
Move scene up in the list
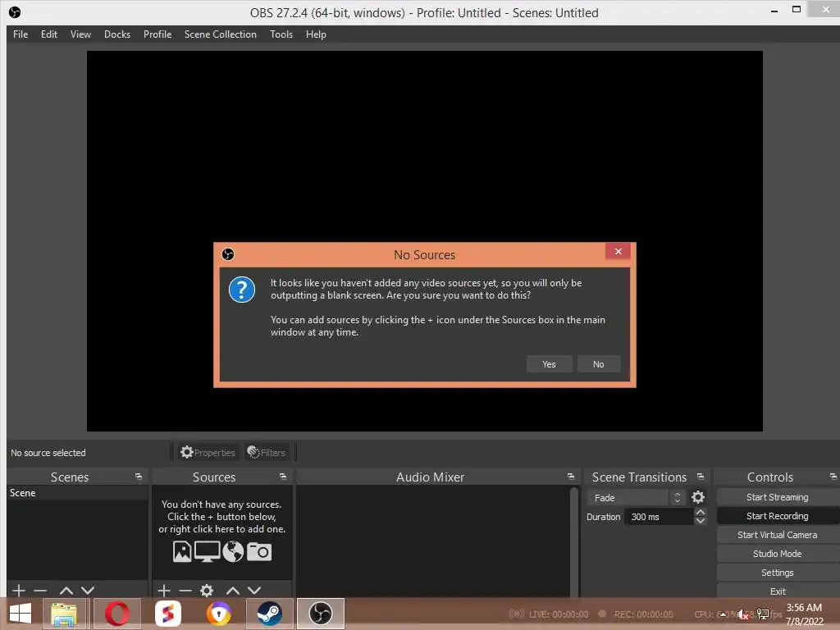66,591
